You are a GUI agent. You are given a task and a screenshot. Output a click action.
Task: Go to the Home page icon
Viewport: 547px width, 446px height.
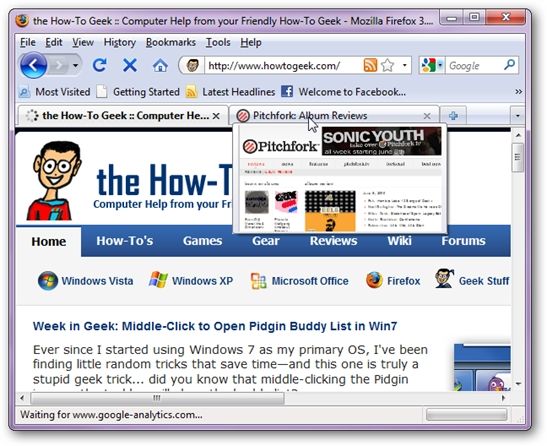tap(160, 65)
